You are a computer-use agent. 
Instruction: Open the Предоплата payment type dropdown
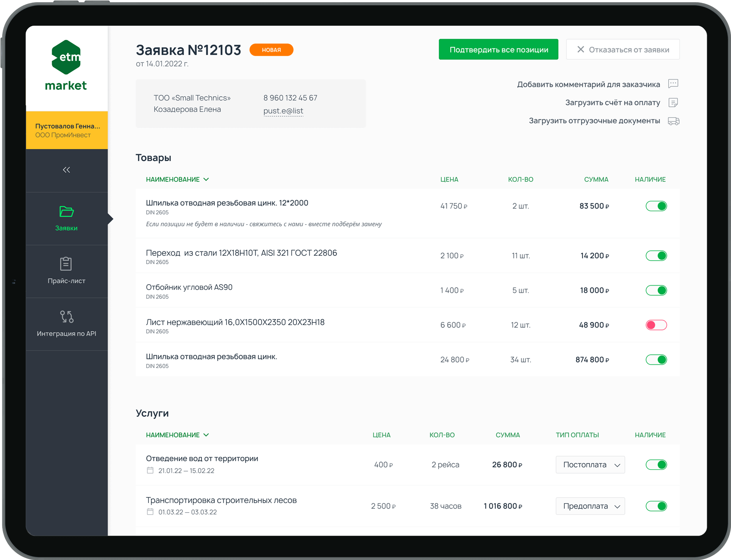click(590, 506)
